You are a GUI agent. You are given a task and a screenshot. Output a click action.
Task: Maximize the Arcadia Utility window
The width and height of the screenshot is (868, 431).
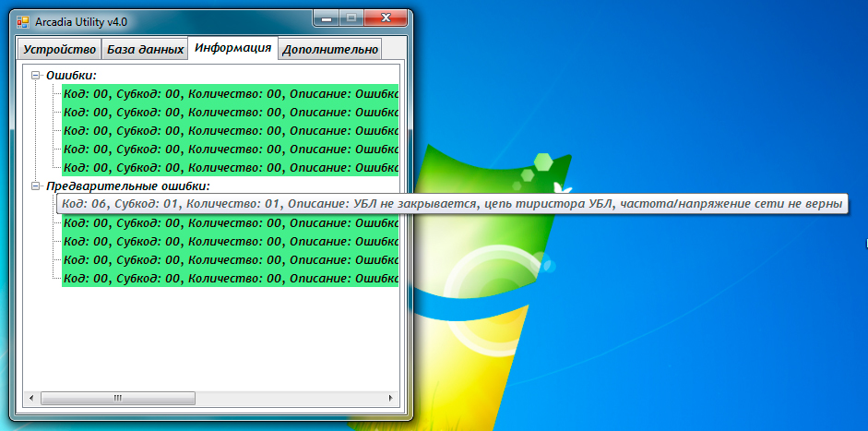click(351, 18)
